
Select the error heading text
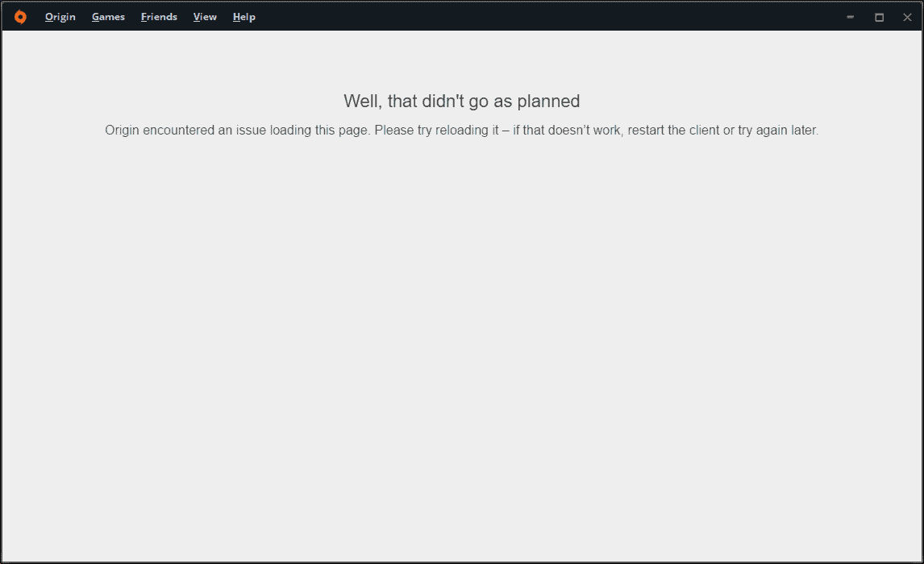click(x=462, y=101)
